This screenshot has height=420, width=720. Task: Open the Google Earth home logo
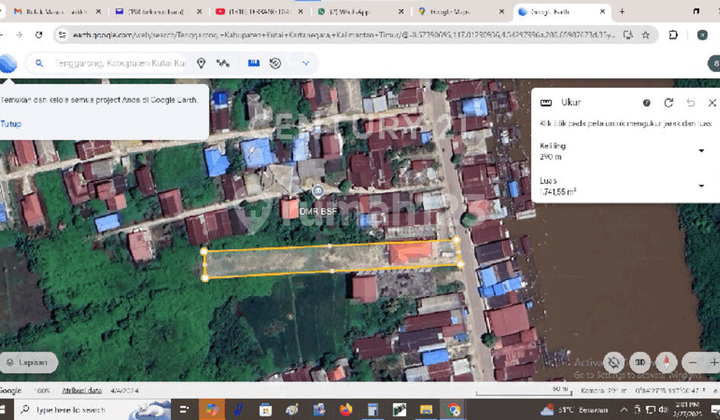point(7,63)
